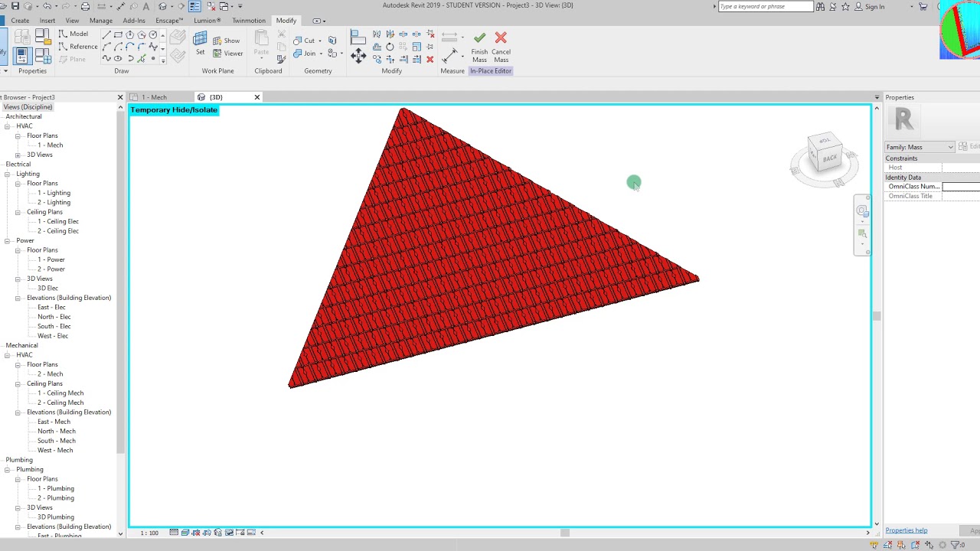Collapse the Plumbing tree node

tap(7, 469)
